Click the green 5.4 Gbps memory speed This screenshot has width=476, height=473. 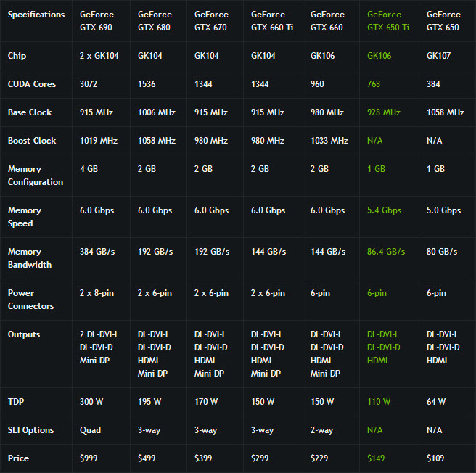[384, 210]
